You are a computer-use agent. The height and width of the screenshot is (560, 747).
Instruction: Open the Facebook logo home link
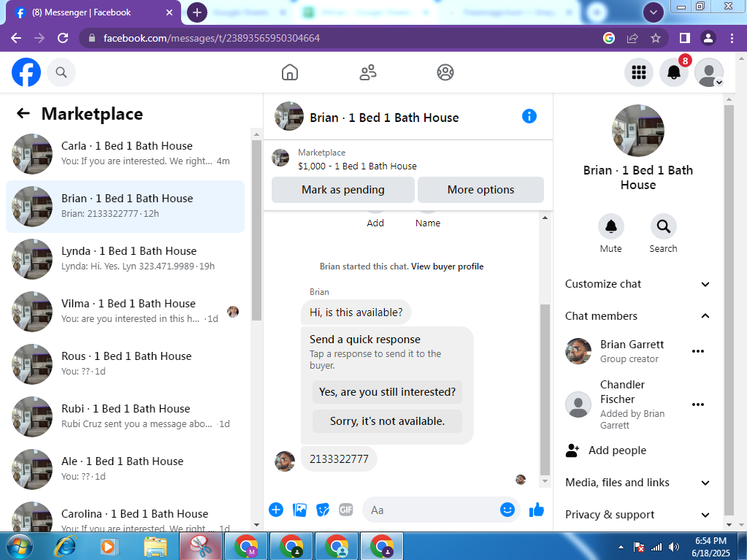point(26,72)
